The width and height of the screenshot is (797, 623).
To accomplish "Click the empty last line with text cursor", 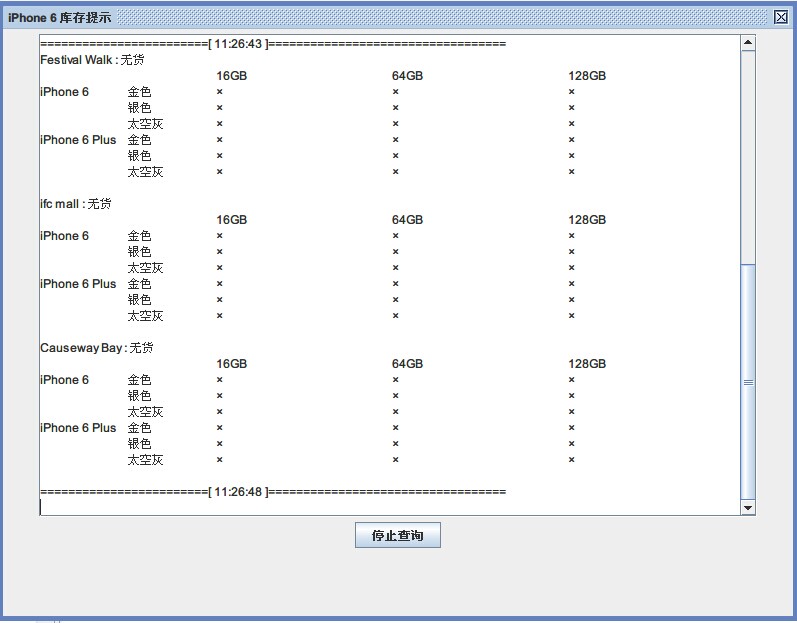I will point(390,507).
